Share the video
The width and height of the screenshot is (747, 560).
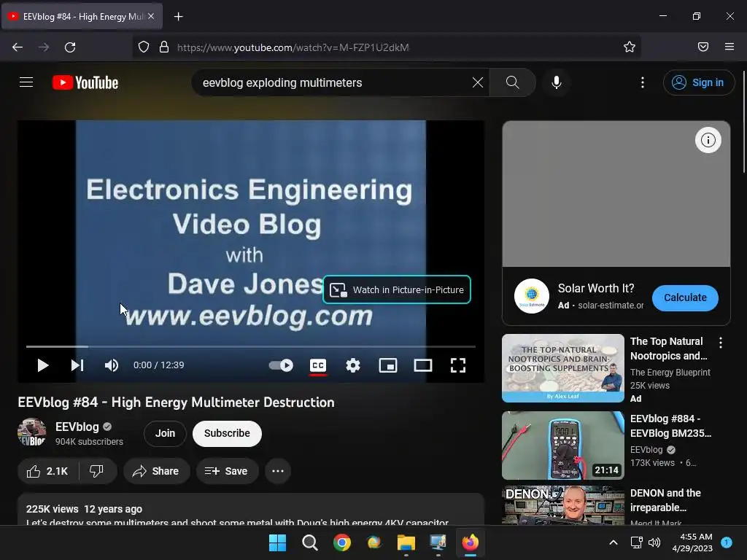tap(156, 471)
